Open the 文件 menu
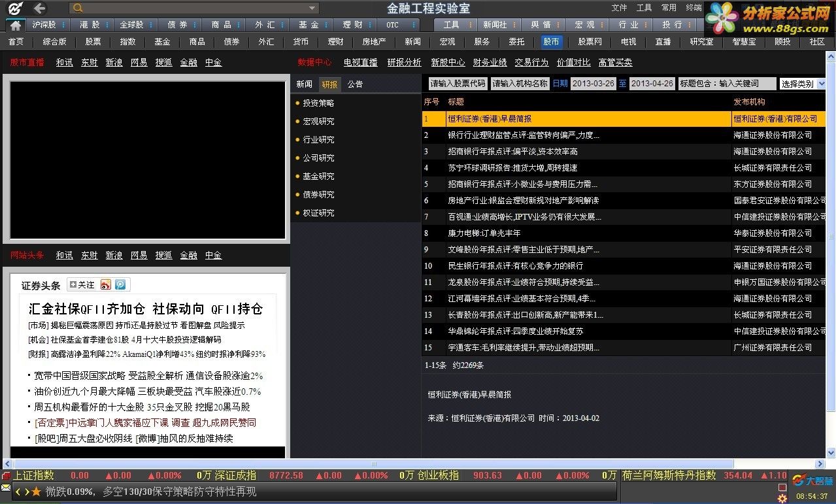The image size is (836, 504). [x=619, y=8]
